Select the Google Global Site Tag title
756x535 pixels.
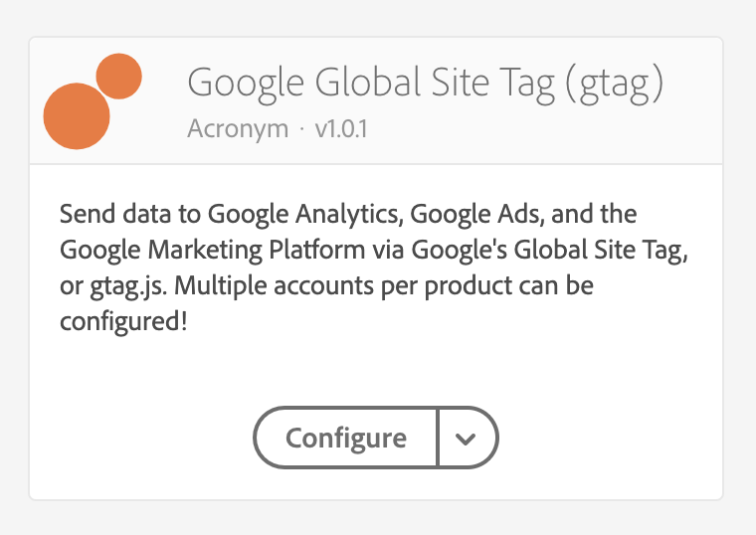(x=426, y=84)
